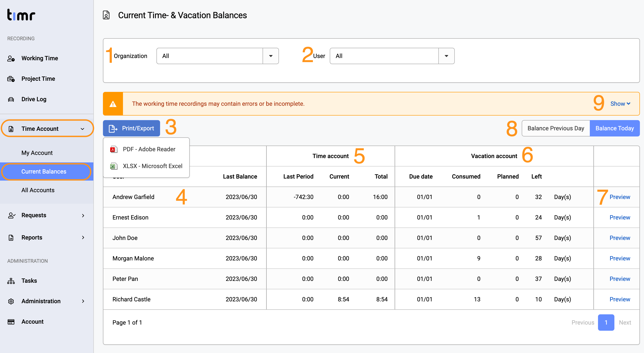Click the Project Time briefcase icon
The height and width of the screenshot is (353, 644).
(11, 79)
